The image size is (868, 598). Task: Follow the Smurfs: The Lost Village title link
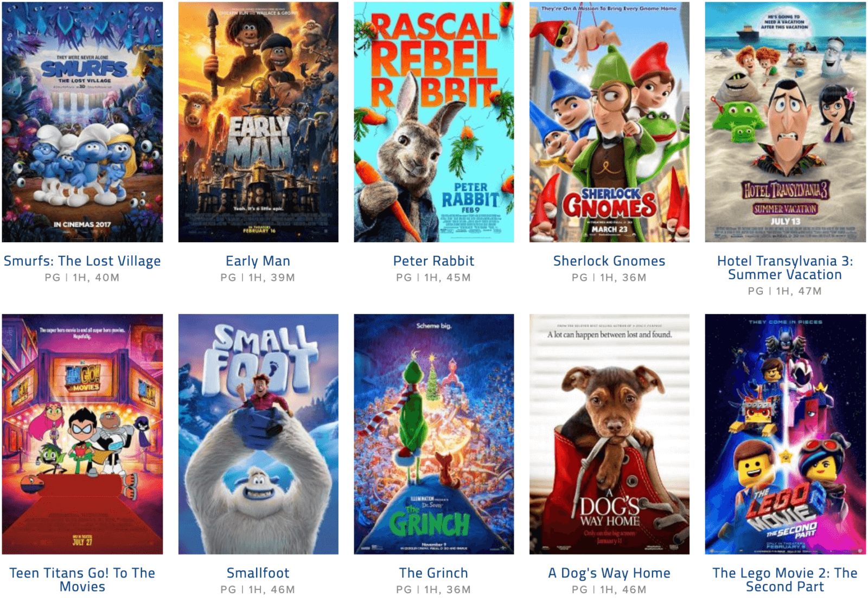(x=82, y=261)
